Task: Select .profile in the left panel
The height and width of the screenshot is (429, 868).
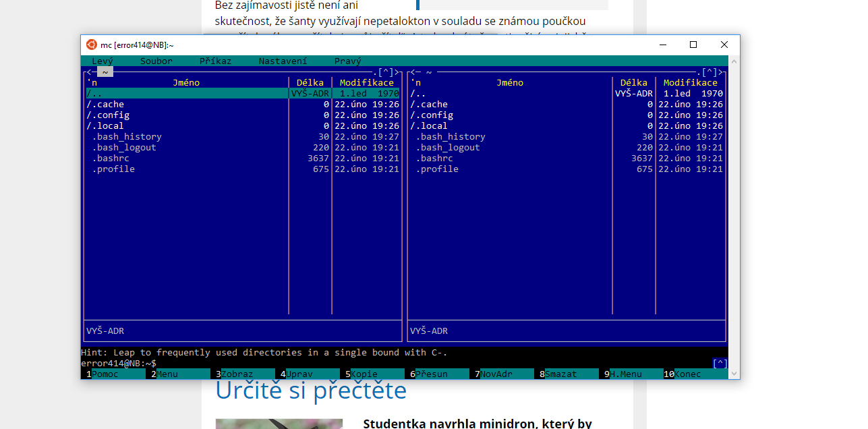Action: [243, 169]
